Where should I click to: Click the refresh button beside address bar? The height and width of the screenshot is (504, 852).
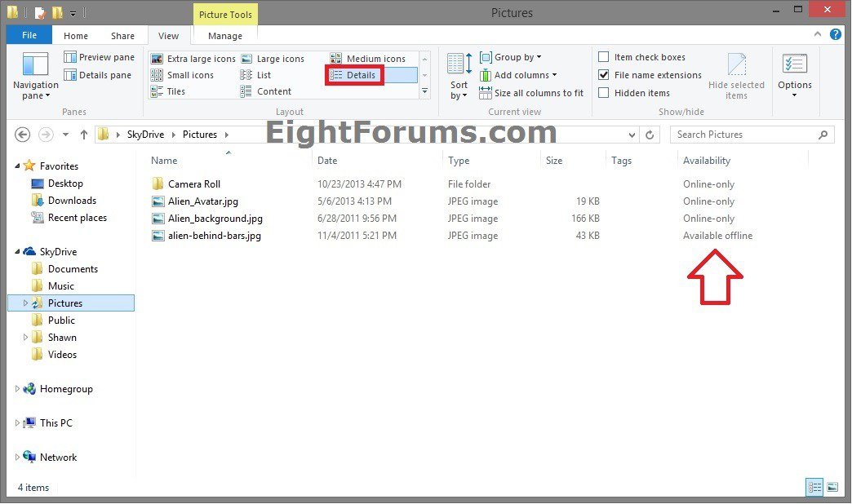[650, 135]
